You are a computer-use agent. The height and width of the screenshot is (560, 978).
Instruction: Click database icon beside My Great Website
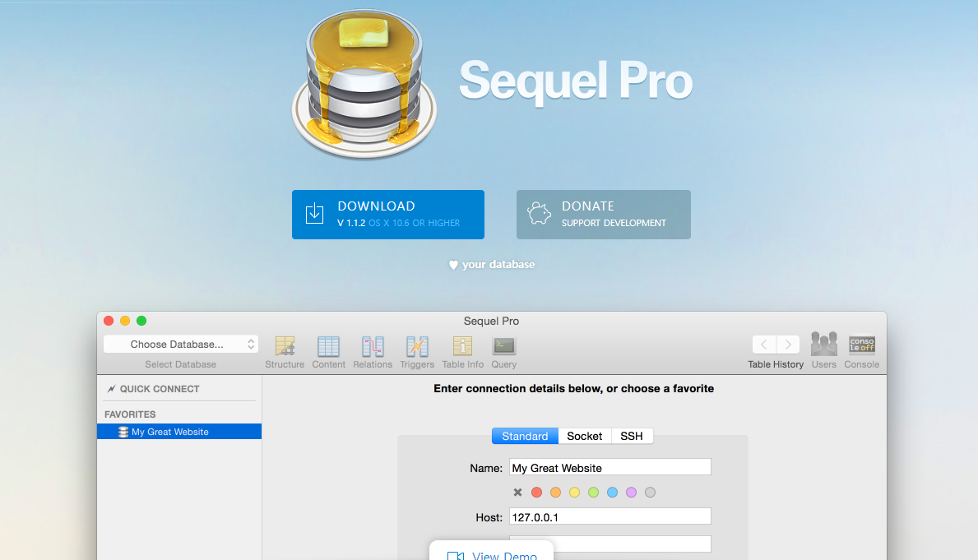[x=123, y=432]
